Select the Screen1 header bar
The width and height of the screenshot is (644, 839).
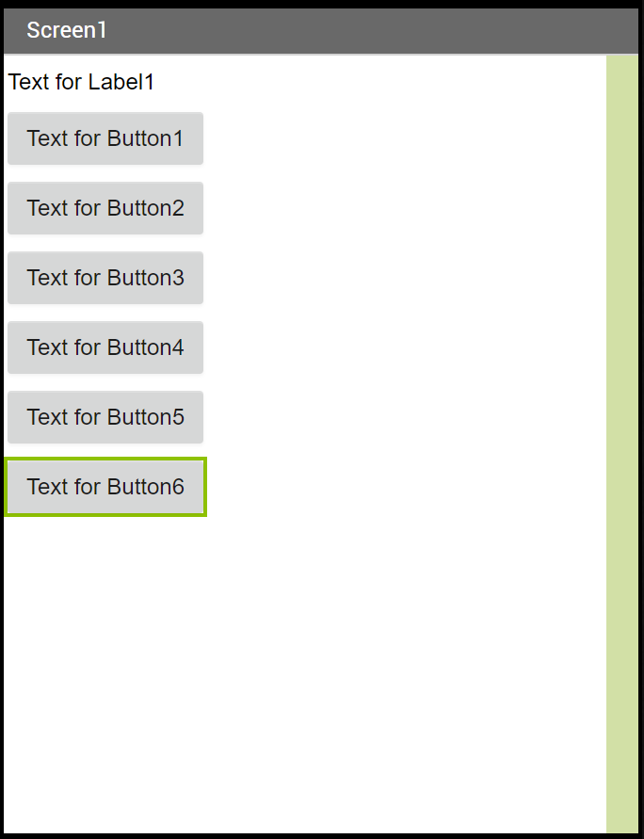pos(320,30)
